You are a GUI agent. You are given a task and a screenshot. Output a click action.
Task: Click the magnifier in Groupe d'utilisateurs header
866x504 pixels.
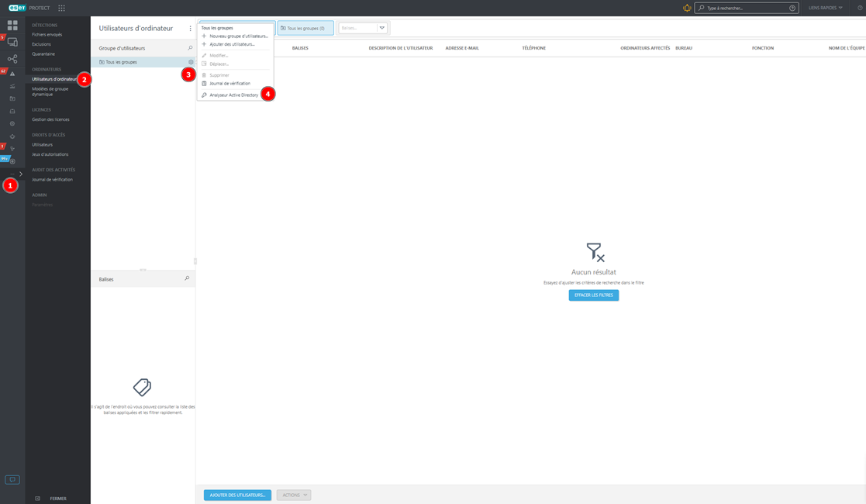click(x=190, y=48)
